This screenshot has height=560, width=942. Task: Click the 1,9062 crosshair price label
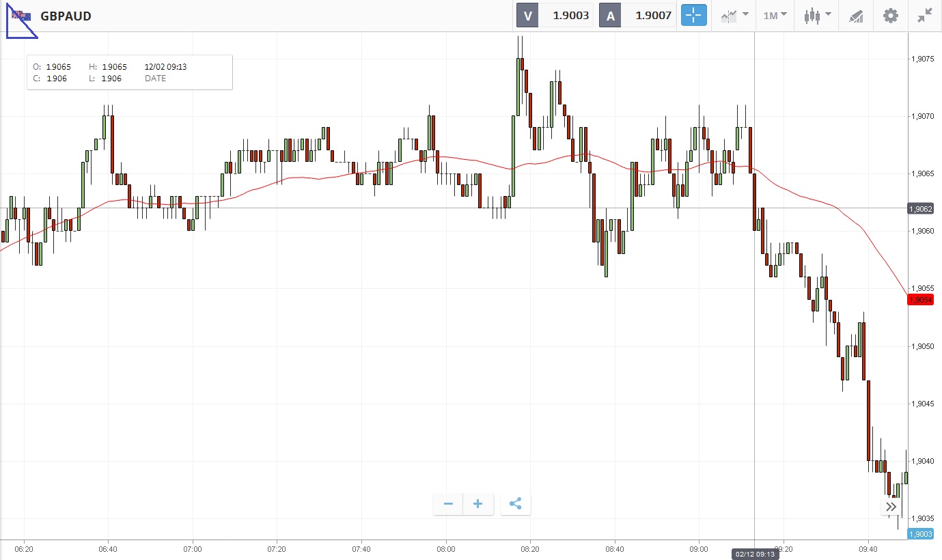coord(921,208)
